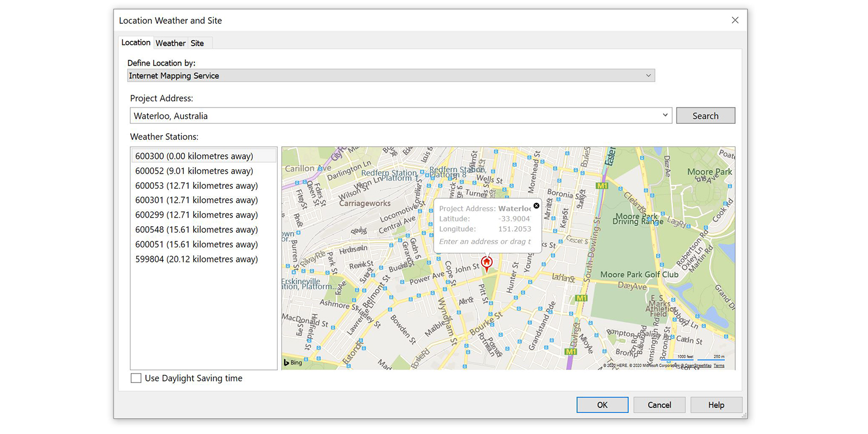Open the Terms link on the map
The image size is (868, 434).
tap(719, 366)
